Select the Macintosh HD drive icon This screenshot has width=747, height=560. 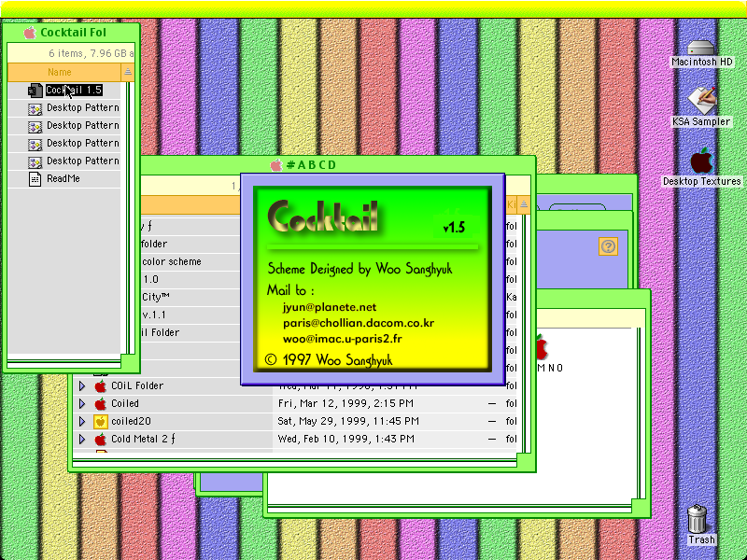701,48
